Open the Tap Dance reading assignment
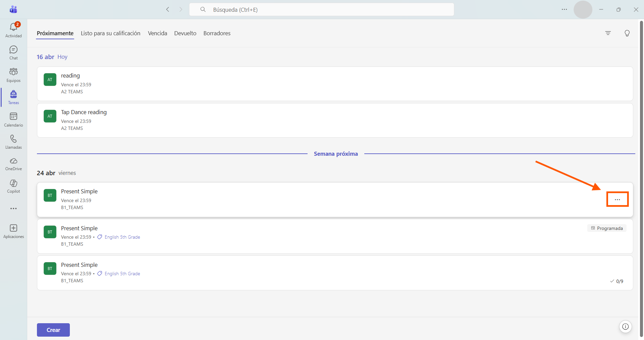Viewport: 644px width, 340px height. pyautogui.click(x=335, y=120)
